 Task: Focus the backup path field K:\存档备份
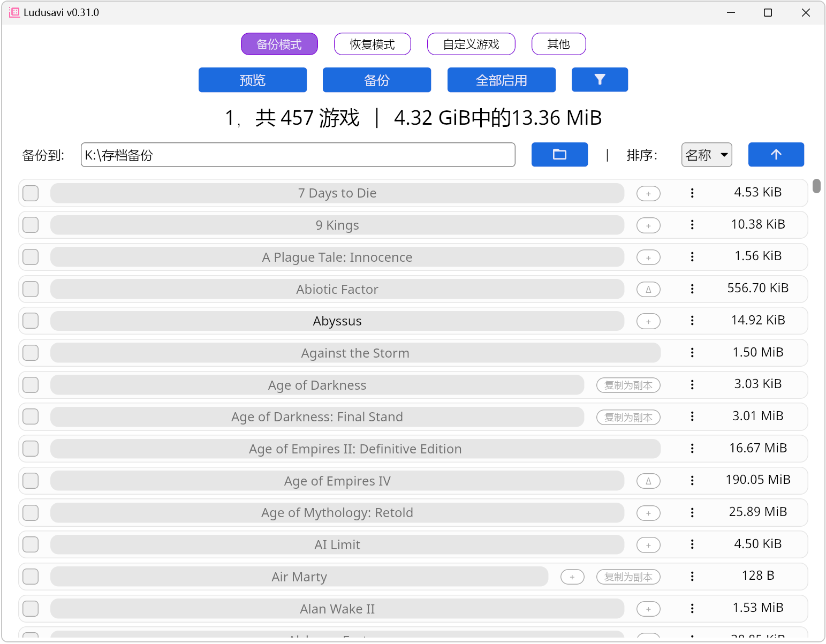pos(298,155)
